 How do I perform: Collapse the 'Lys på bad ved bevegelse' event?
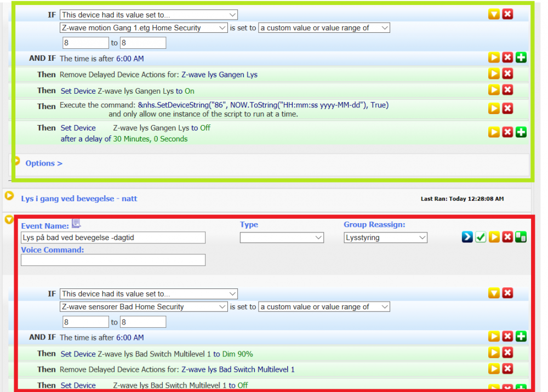[9, 219]
